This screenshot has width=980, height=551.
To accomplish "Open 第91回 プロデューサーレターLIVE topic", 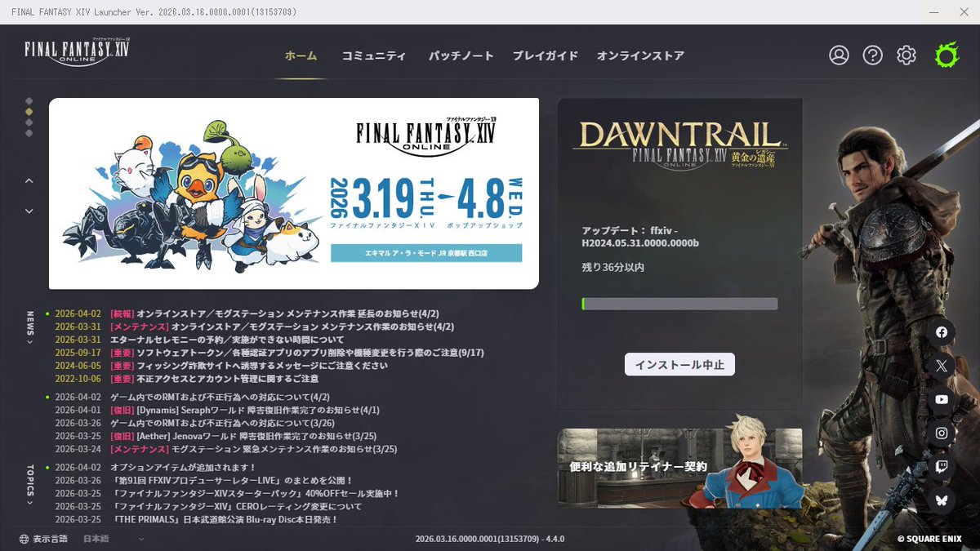I will pyautogui.click(x=231, y=480).
